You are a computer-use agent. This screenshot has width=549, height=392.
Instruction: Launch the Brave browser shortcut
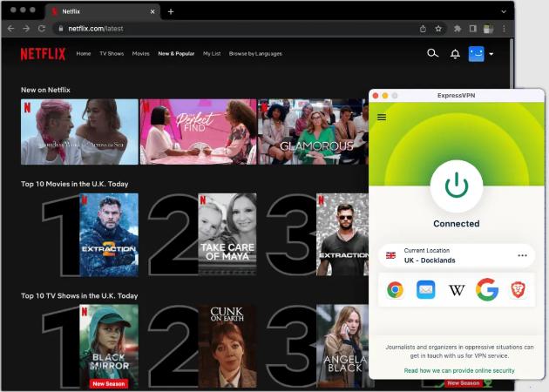tap(518, 290)
